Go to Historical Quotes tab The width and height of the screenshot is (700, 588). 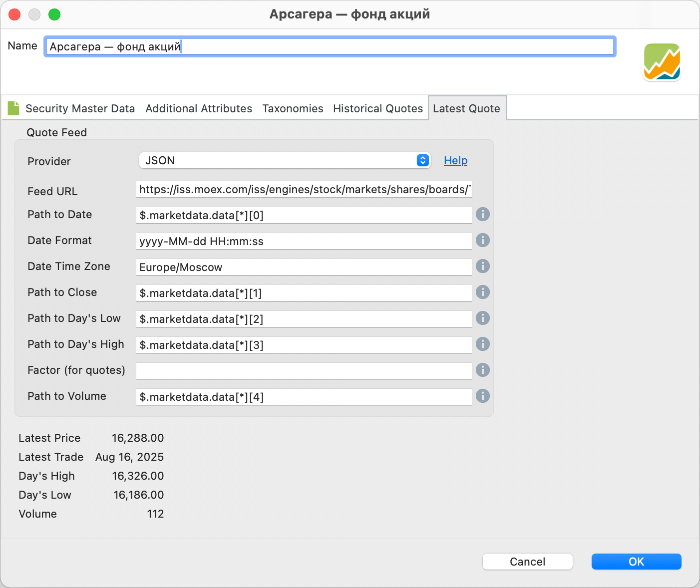378,108
